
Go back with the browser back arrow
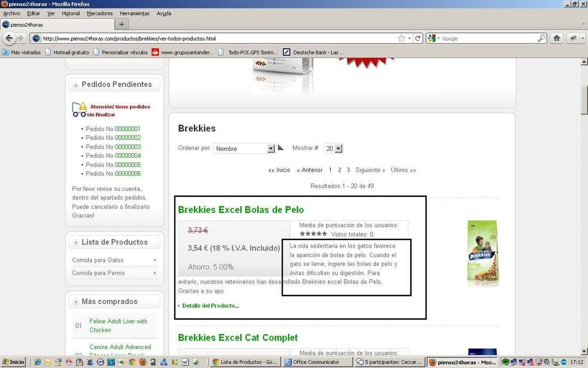[x=9, y=39]
